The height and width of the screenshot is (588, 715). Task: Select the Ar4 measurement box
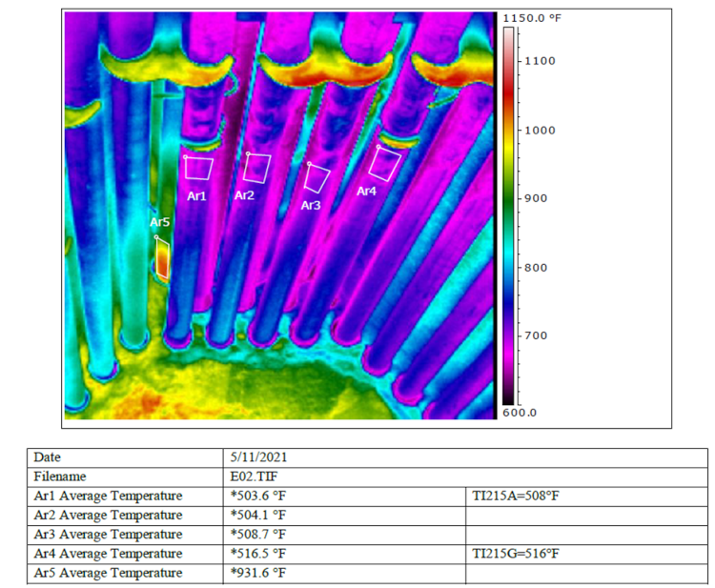384,163
